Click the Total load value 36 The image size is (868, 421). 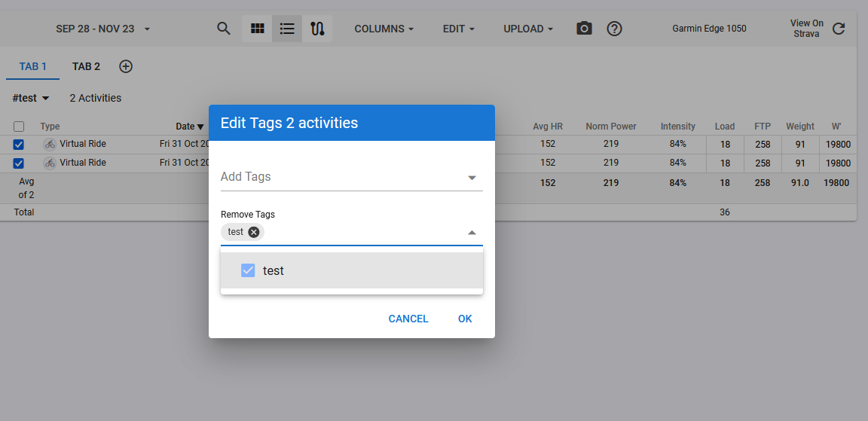(x=724, y=212)
